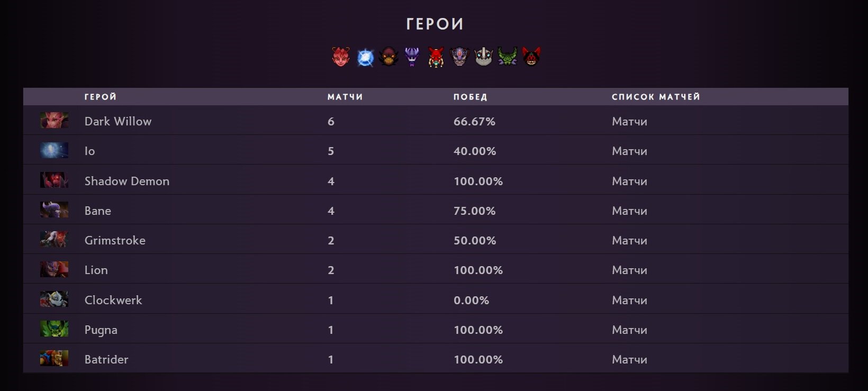Select the Io wisp icon in hero strip
868x391 pixels.
(x=365, y=57)
